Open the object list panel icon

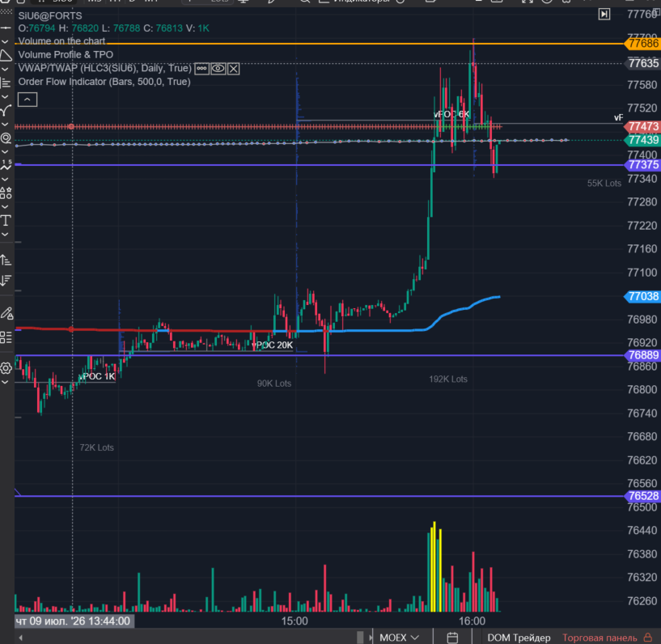[6, 337]
